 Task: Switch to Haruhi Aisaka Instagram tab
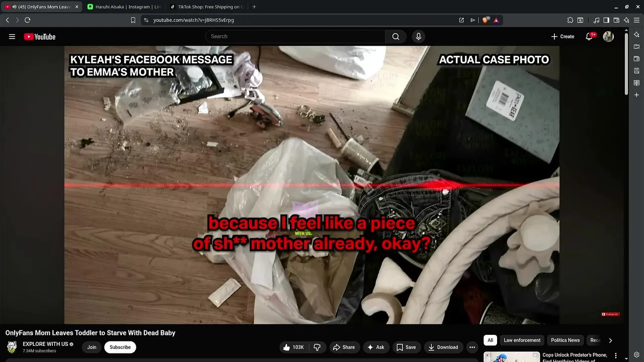[124, 7]
